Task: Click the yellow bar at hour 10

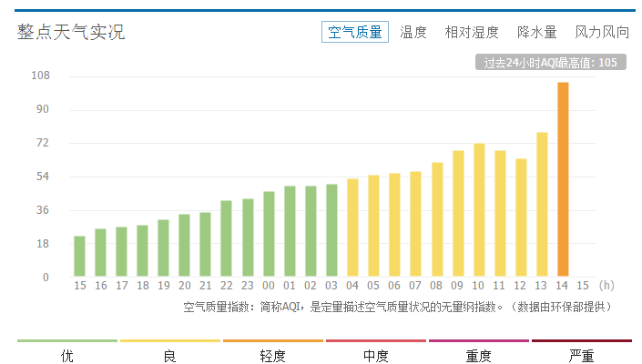Action: (x=479, y=210)
